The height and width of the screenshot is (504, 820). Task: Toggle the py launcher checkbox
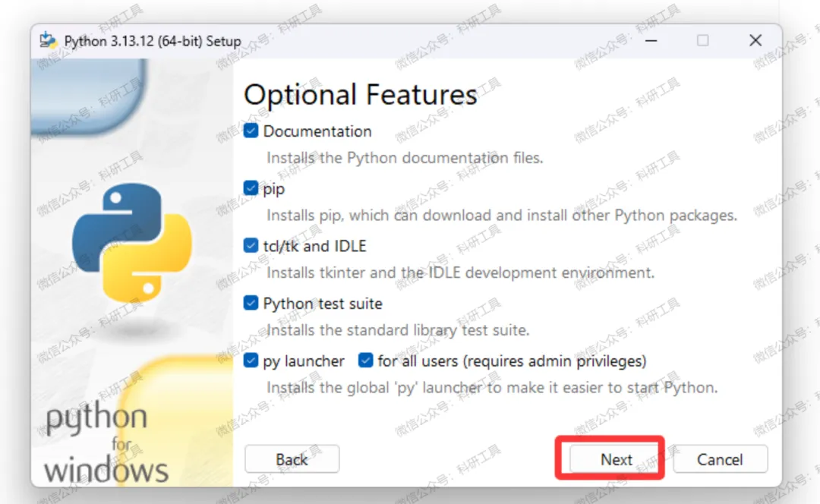pos(251,361)
